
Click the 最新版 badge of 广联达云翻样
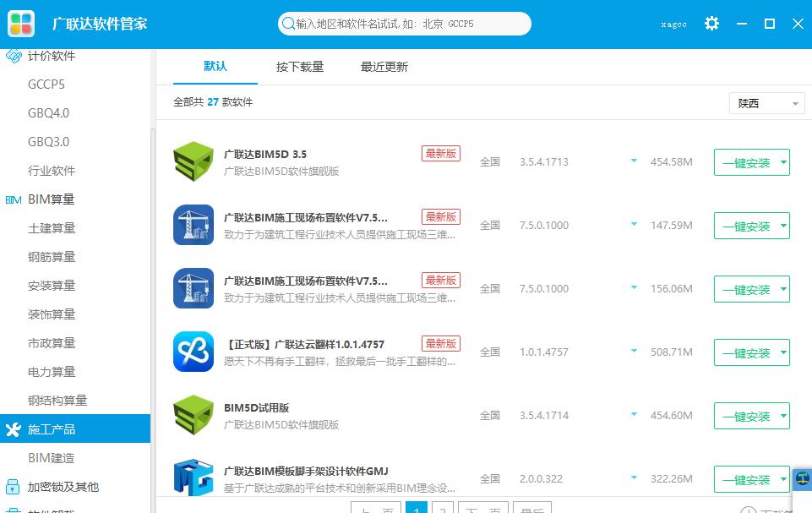tap(441, 344)
